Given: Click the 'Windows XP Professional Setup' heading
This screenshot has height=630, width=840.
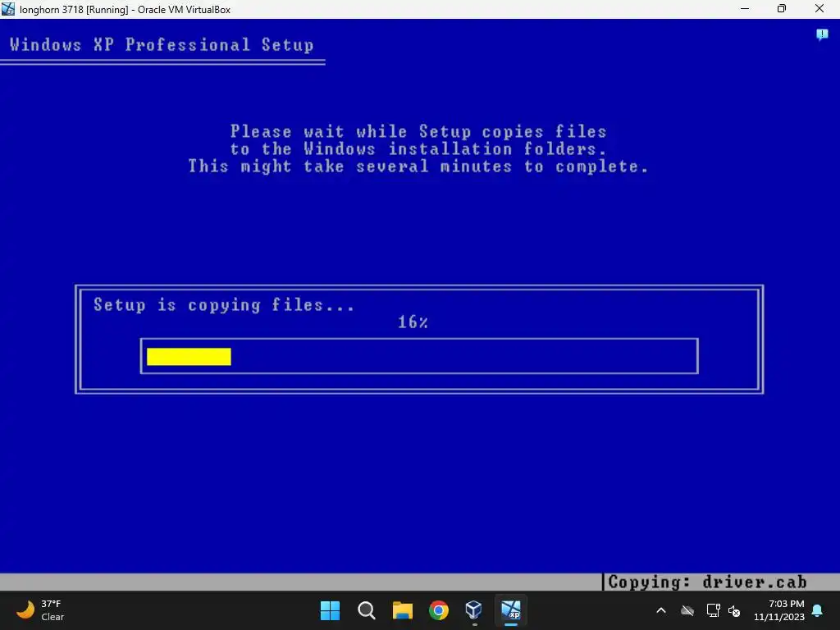Looking at the screenshot, I should click(162, 44).
